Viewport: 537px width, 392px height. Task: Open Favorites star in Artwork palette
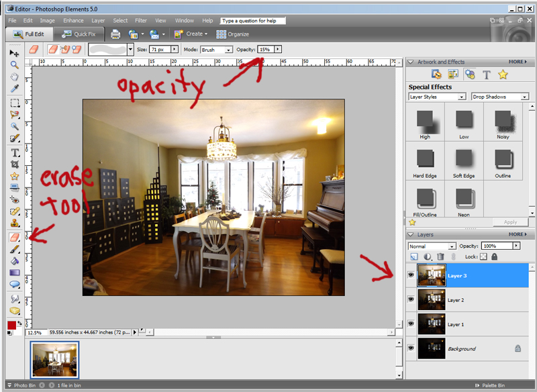tap(503, 75)
